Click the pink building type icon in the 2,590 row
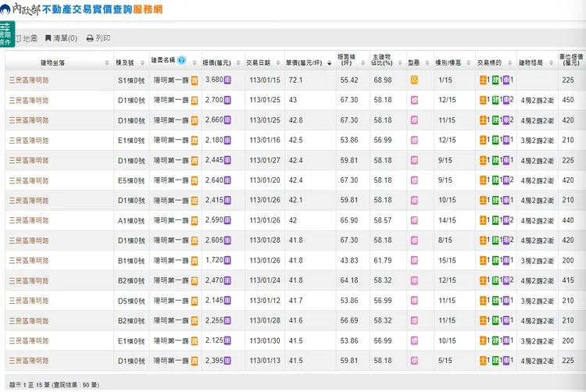 click(414, 220)
